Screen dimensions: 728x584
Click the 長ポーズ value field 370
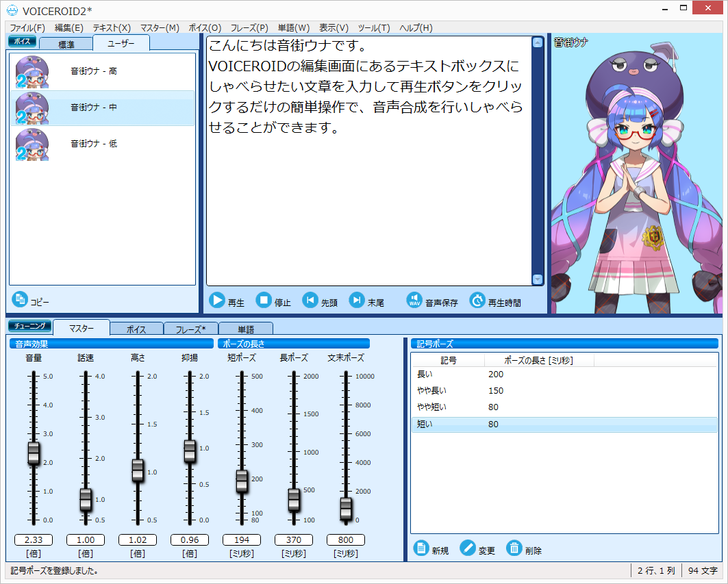click(x=293, y=540)
